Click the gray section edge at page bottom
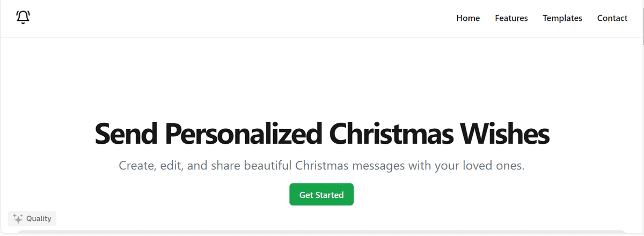This screenshot has height=236, width=644. click(x=322, y=233)
